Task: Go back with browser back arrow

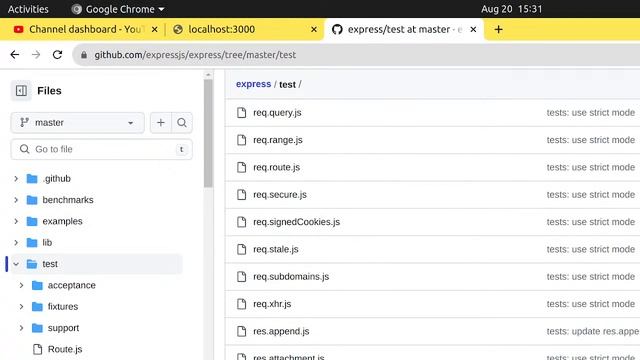Action: coord(15,55)
